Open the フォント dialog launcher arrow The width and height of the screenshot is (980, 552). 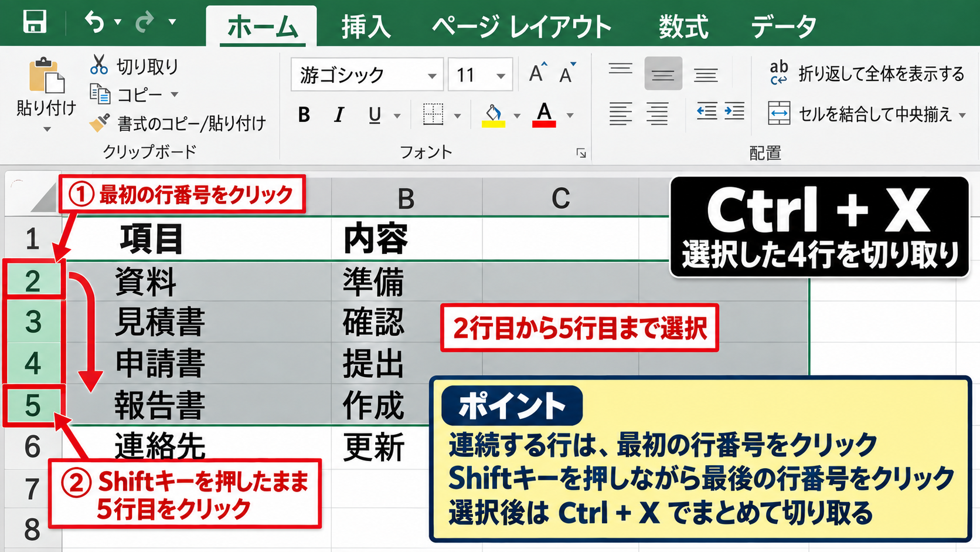(x=581, y=153)
